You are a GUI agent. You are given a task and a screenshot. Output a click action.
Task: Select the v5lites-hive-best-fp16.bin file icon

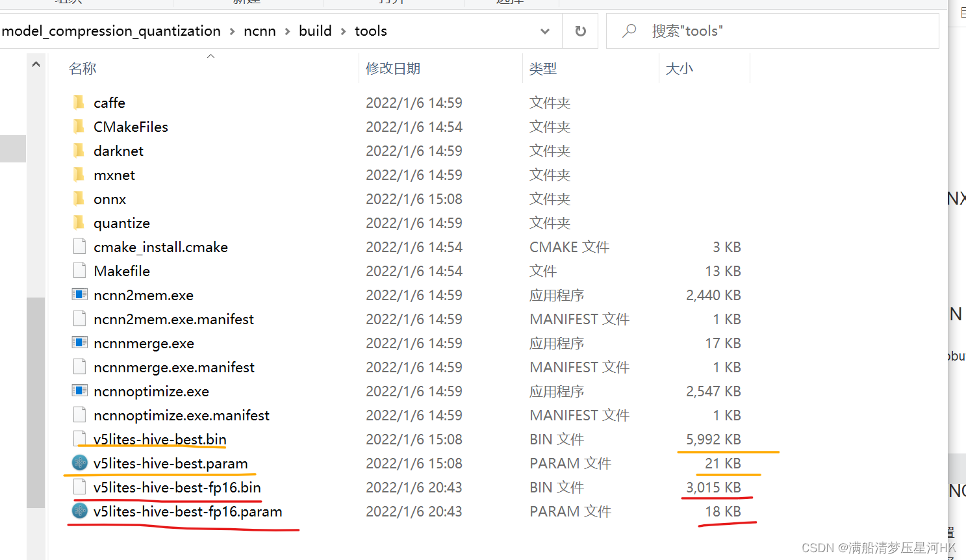tap(79, 487)
